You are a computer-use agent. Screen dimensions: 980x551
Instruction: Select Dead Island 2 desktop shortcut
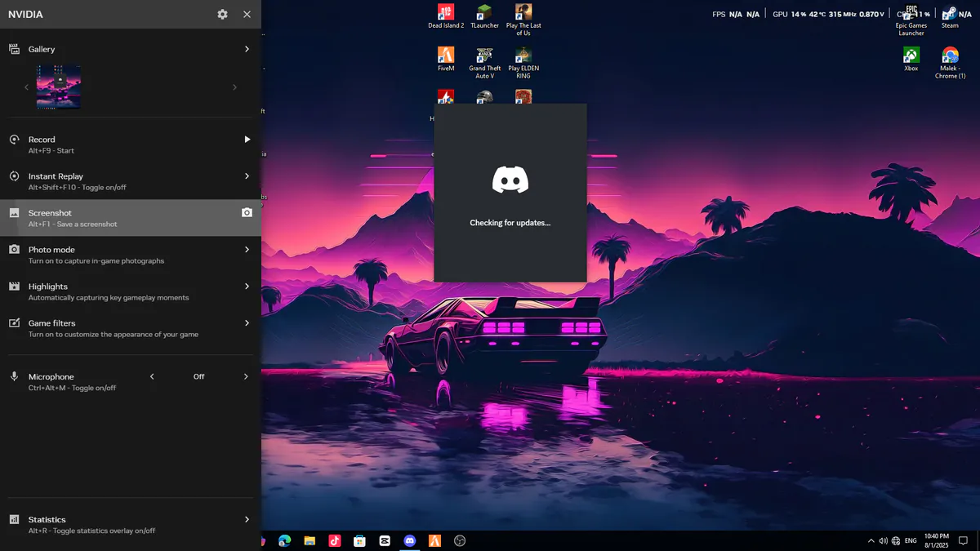click(446, 16)
